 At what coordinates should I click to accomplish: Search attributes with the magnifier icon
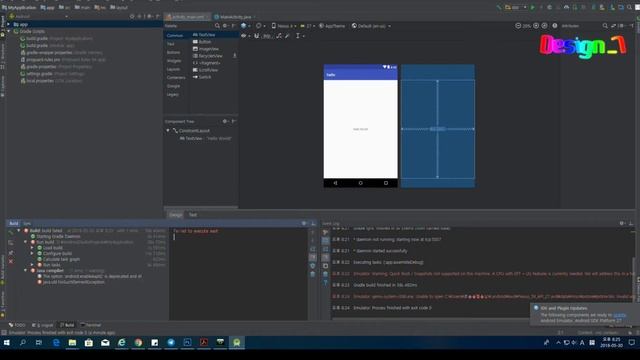[605, 26]
